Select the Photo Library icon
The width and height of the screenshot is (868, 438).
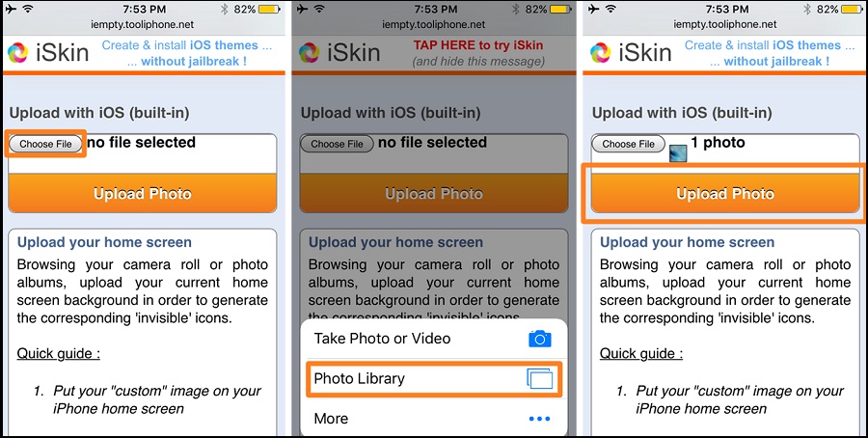[x=540, y=379]
